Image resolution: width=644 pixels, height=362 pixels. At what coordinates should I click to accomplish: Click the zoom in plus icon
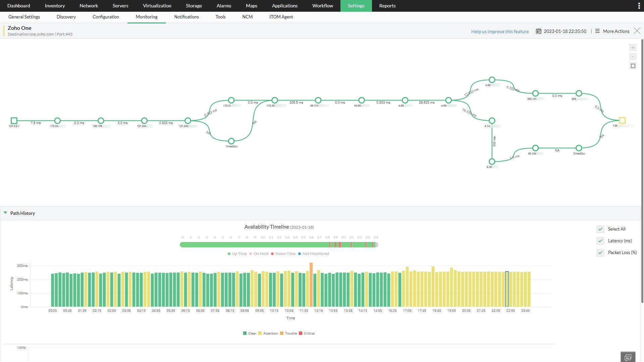pyautogui.click(x=633, y=48)
